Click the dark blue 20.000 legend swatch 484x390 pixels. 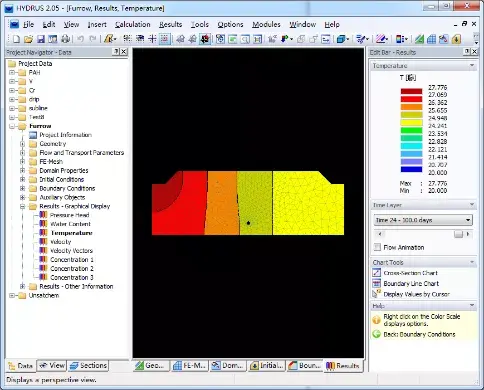[x=411, y=169]
